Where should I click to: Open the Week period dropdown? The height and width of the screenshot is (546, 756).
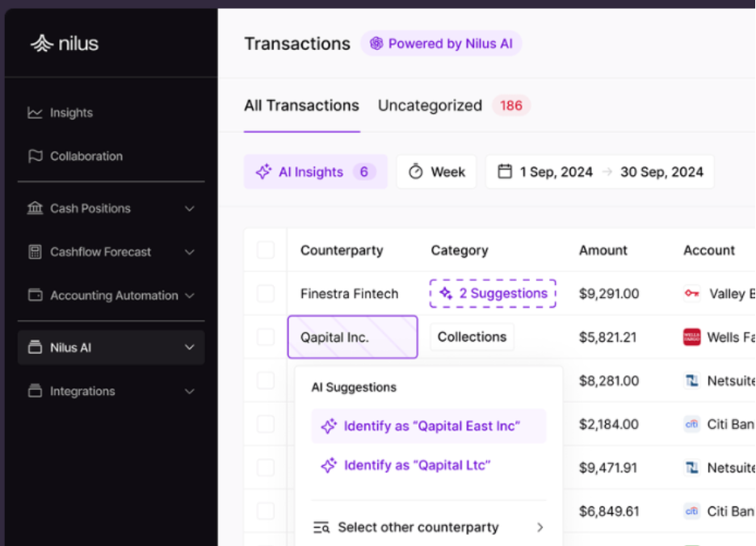(437, 172)
